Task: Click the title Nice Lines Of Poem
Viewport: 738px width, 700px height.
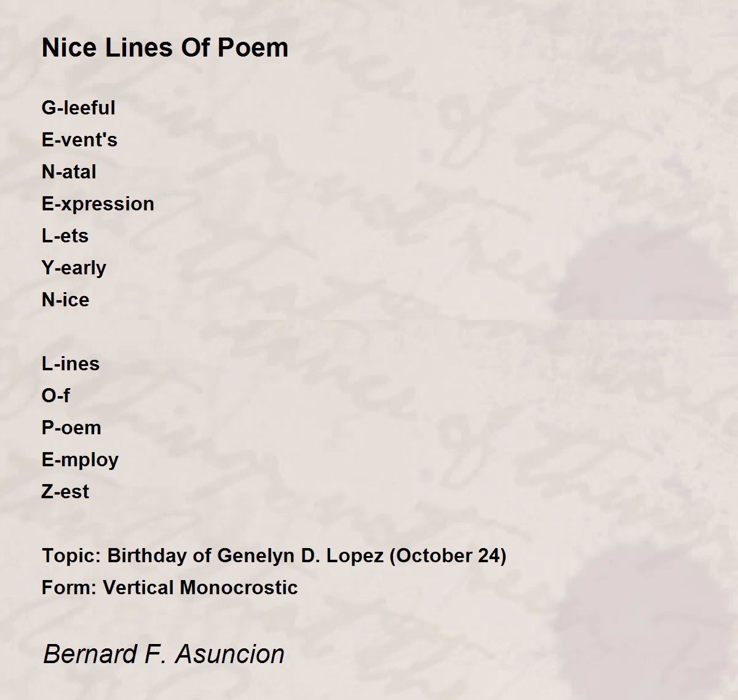Action: 165,48
